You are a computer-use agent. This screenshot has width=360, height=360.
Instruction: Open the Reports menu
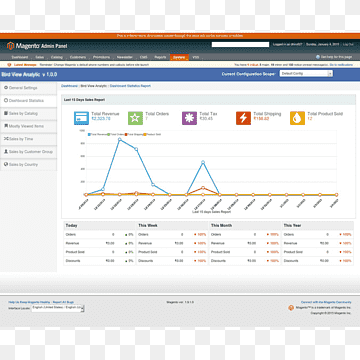pos(160,57)
